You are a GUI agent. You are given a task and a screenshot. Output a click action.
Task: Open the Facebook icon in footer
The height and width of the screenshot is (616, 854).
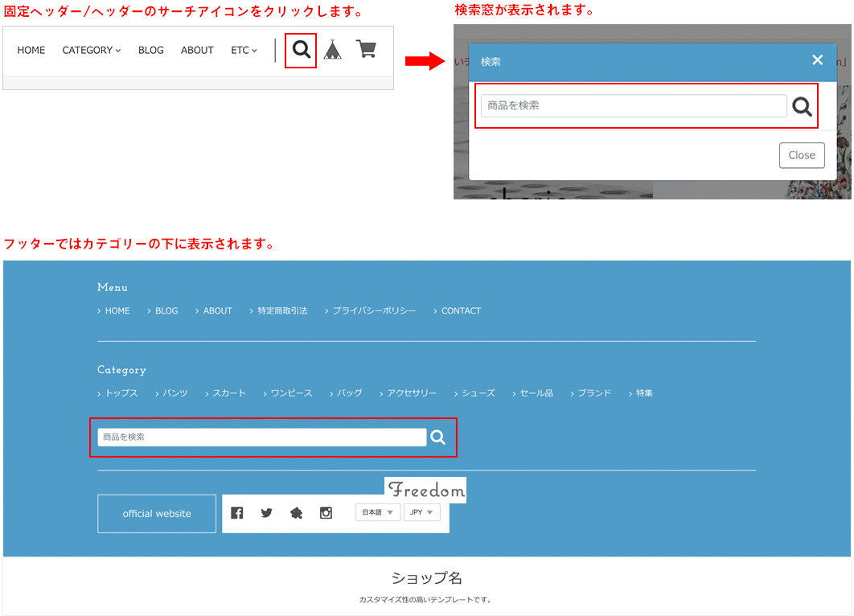click(x=237, y=513)
